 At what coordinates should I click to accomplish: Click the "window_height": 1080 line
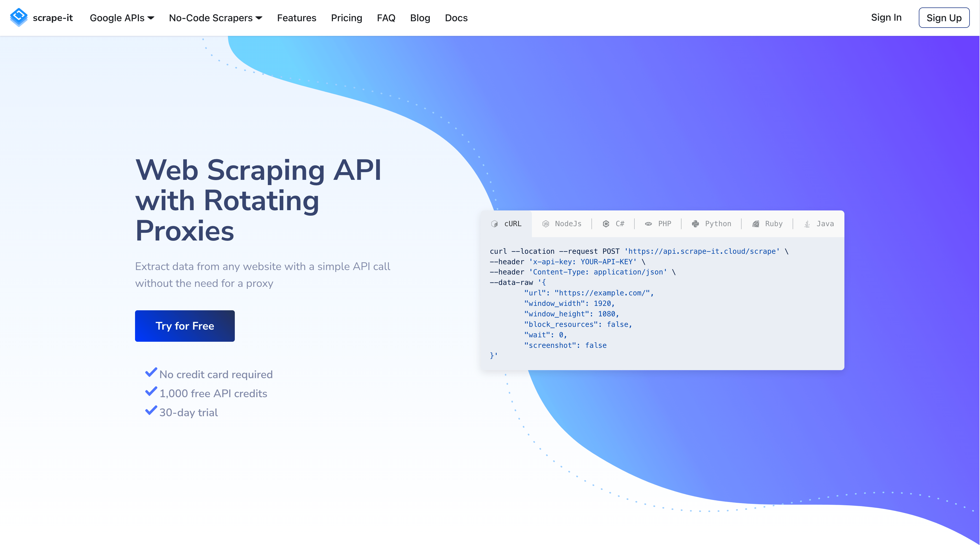(x=571, y=314)
